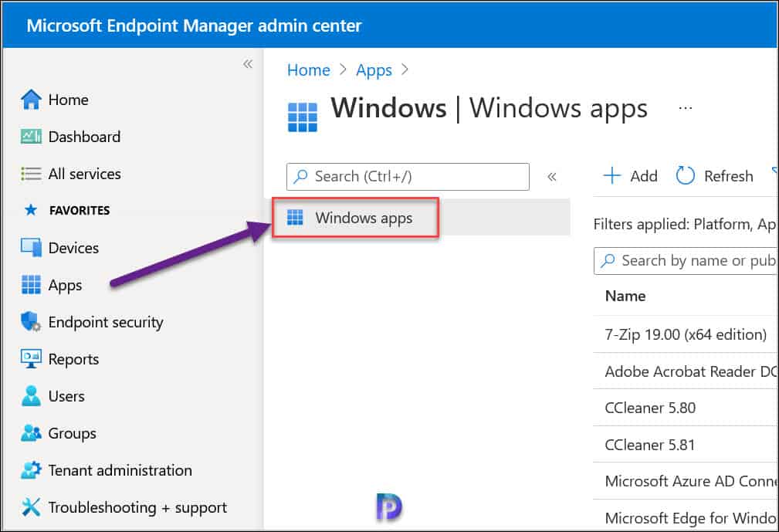This screenshot has height=532, width=779.
Task: Open All services in the sidebar
Action: (x=84, y=174)
